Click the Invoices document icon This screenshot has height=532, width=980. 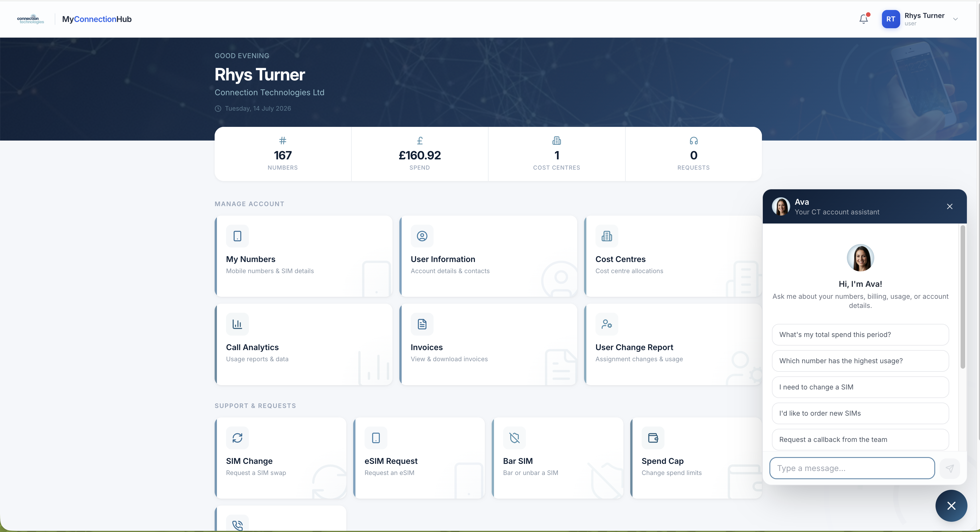click(x=422, y=324)
